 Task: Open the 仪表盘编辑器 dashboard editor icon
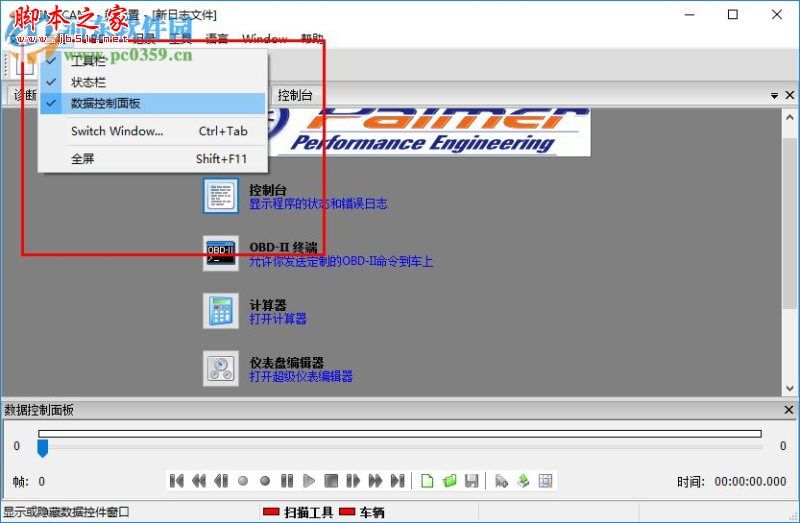[x=220, y=368]
